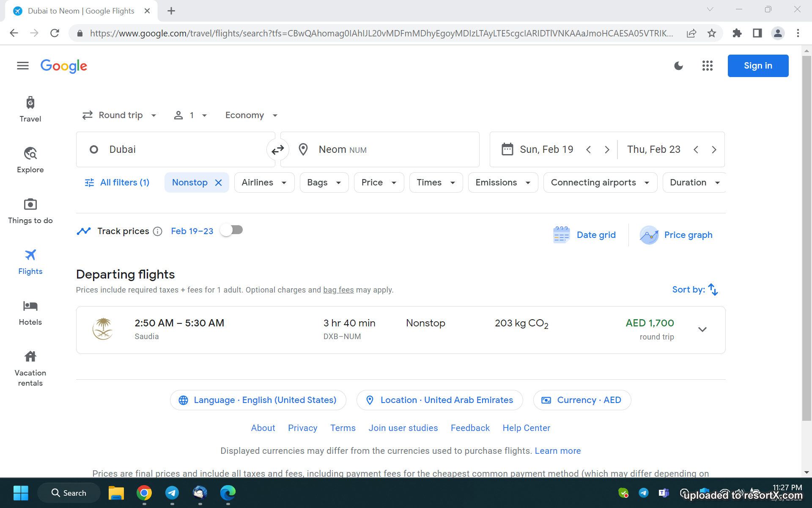Open File Explorer from taskbar
The height and width of the screenshot is (508, 812).
(116, 493)
